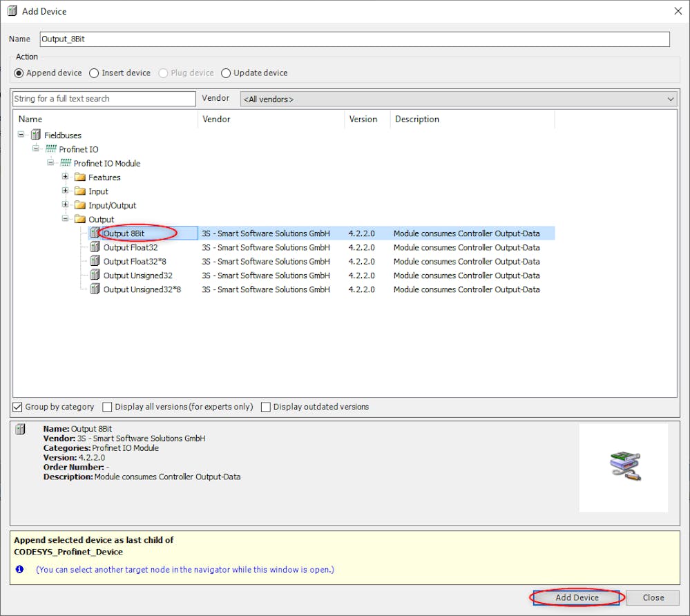Select the Output 8Bit tree row
Image resolution: width=690 pixels, height=616 pixels.
pyautogui.click(x=321, y=233)
